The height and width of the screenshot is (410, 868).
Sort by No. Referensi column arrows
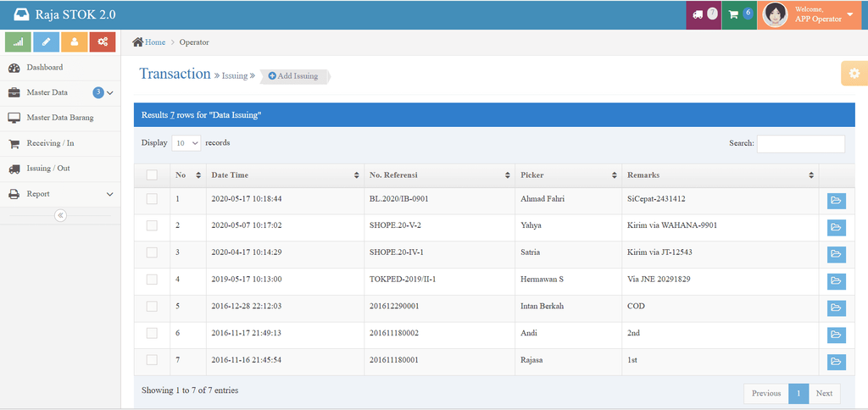click(x=507, y=175)
